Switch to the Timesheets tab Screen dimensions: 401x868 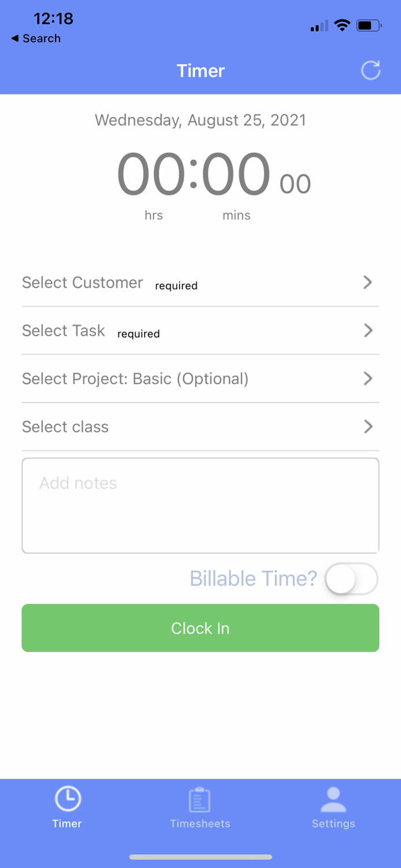[200, 807]
